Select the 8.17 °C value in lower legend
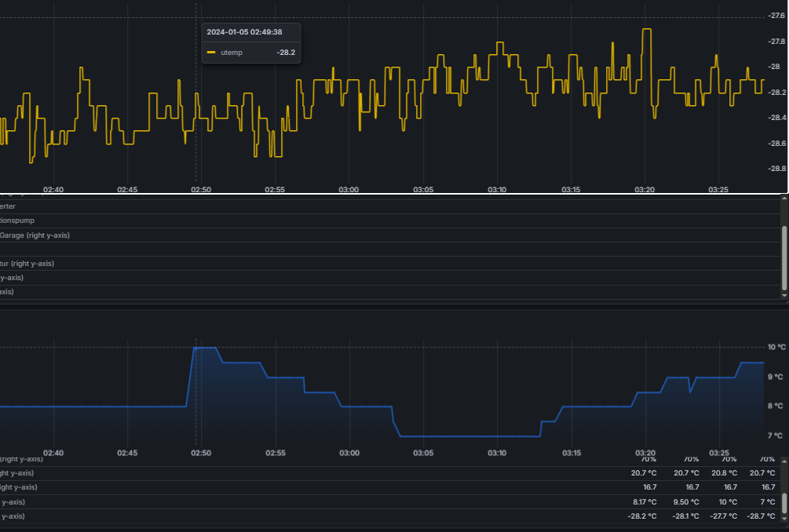This screenshot has height=532, width=789. pyautogui.click(x=644, y=501)
